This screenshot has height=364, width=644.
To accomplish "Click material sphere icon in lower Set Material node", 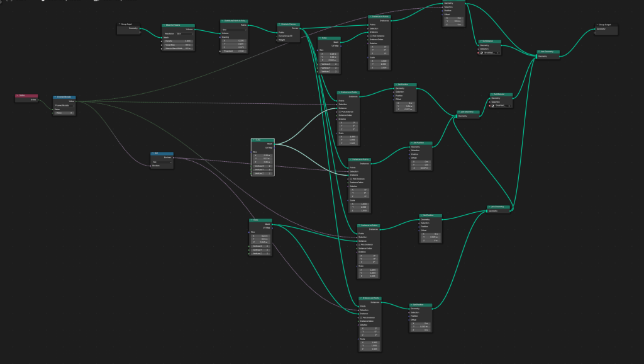I will 493,105.
